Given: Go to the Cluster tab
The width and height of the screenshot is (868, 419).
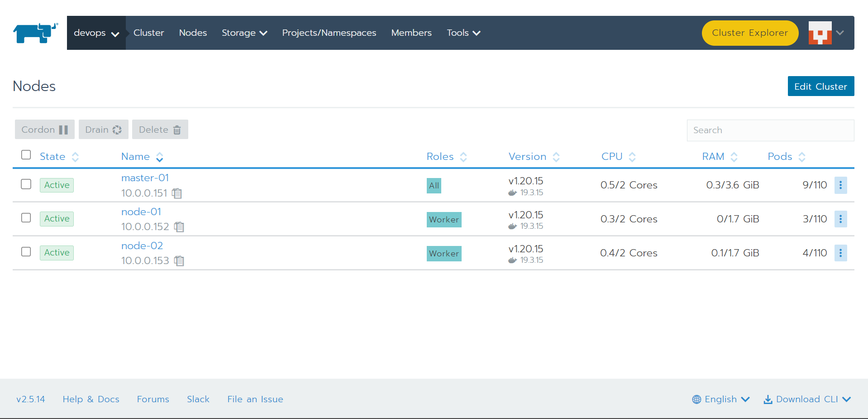Looking at the screenshot, I should [x=148, y=33].
